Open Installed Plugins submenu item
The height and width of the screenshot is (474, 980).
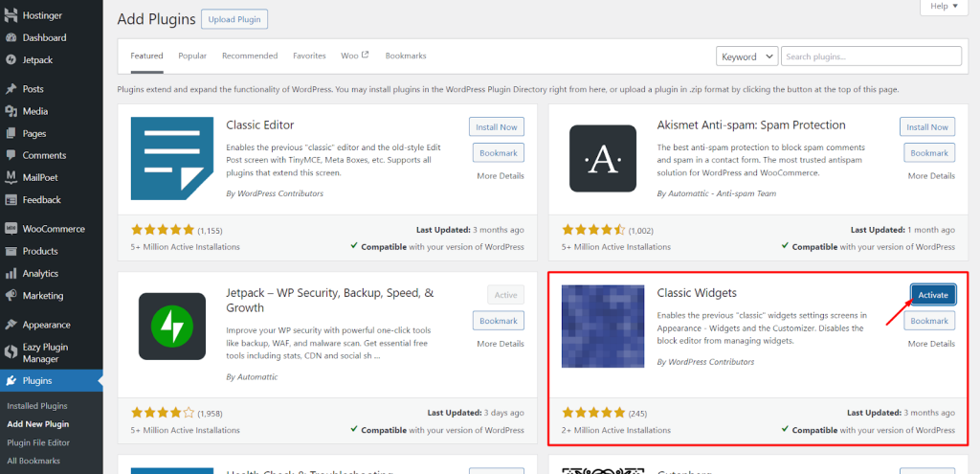point(37,406)
